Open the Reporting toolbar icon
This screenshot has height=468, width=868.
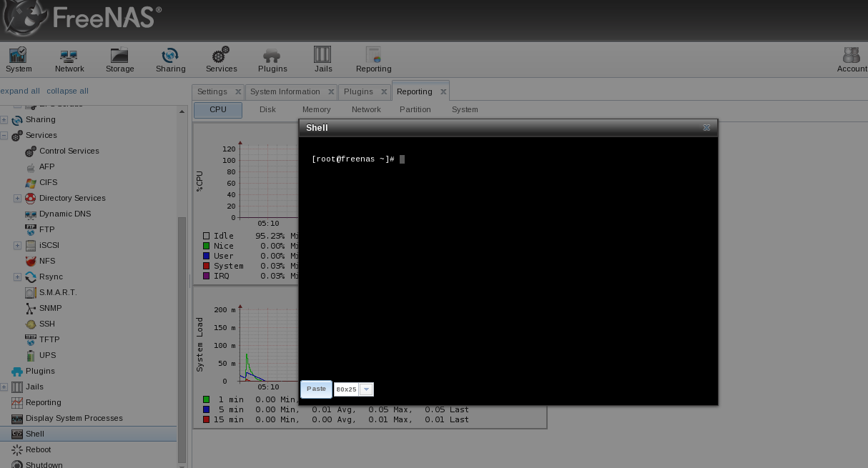point(373,59)
